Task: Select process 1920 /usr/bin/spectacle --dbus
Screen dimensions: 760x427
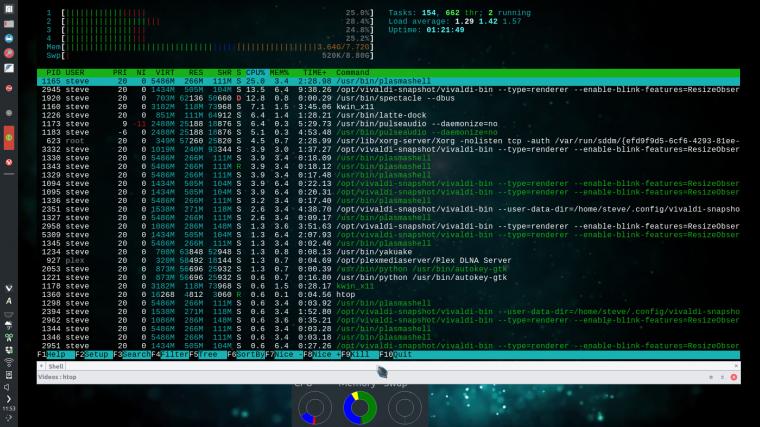Action: point(388,98)
